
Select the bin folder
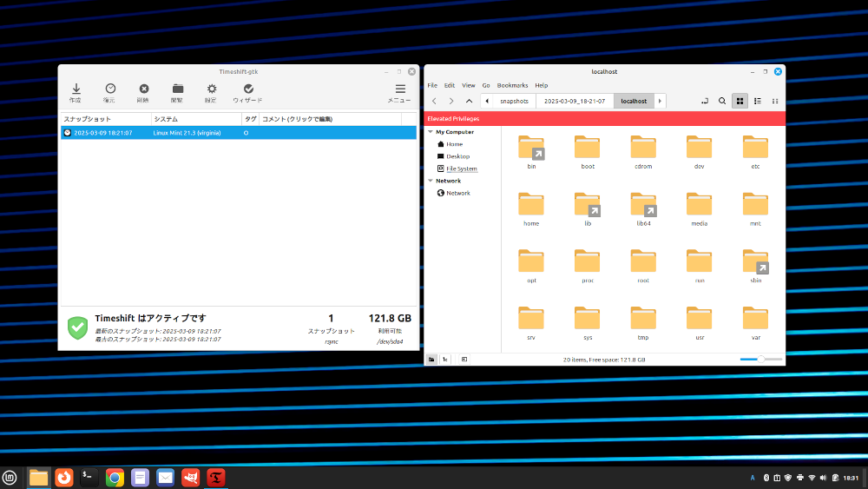pos(531,151)
